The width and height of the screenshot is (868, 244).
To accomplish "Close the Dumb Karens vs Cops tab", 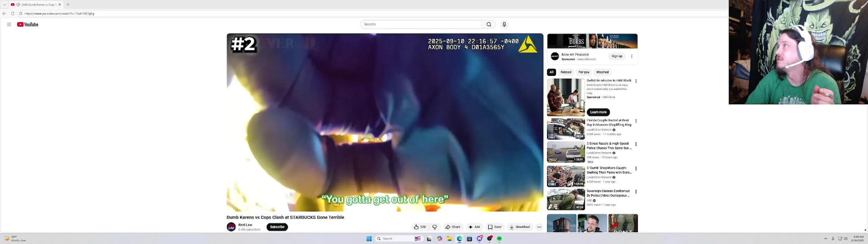I will (60, 4).
